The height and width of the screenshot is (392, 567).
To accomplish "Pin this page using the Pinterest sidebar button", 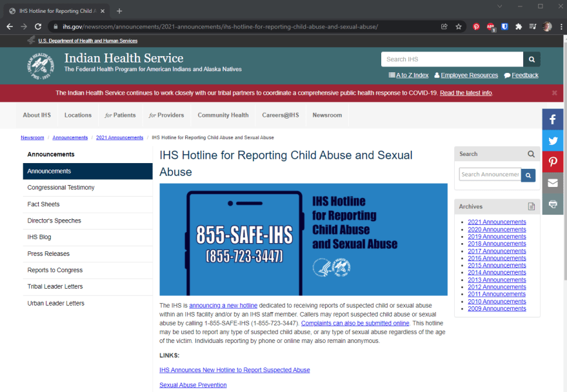I will [x=553, y=161].
